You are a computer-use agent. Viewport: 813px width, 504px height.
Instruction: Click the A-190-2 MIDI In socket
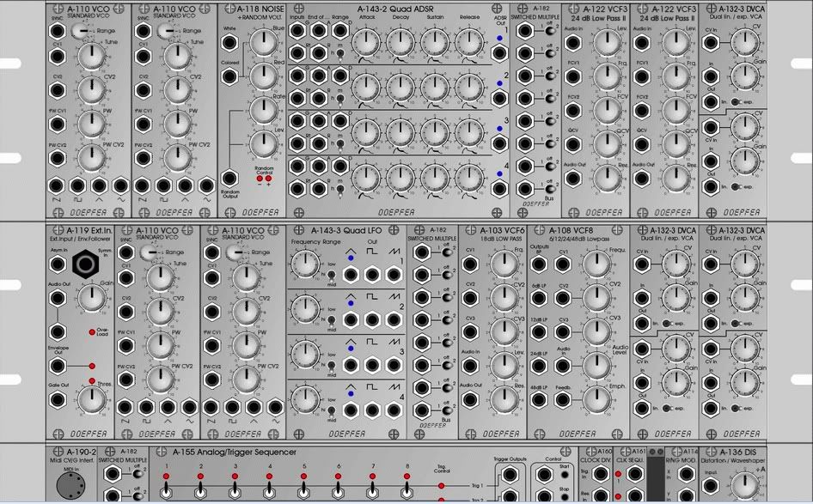pyautogui.click(x=70, y=487)
